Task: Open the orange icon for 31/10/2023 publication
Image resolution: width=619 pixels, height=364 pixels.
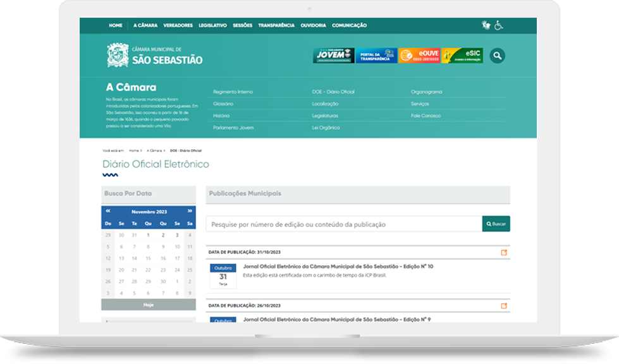Action: 504,253
